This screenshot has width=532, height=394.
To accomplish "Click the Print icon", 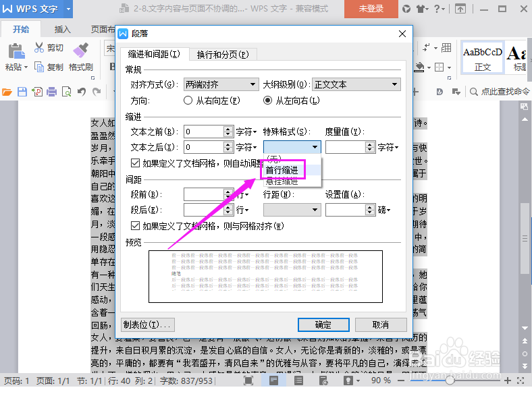I will coord(51,92).
